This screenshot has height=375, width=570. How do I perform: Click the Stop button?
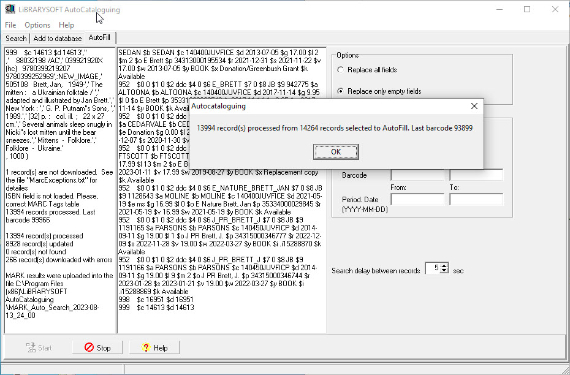click(x=97, y=348)
